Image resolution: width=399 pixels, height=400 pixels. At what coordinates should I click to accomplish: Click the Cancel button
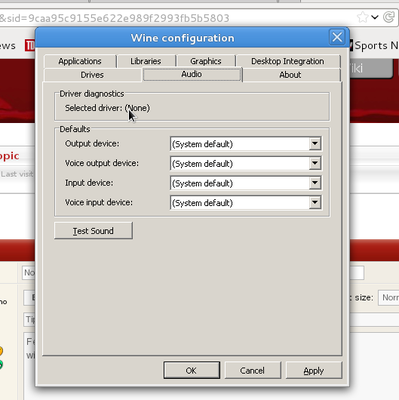252,370
